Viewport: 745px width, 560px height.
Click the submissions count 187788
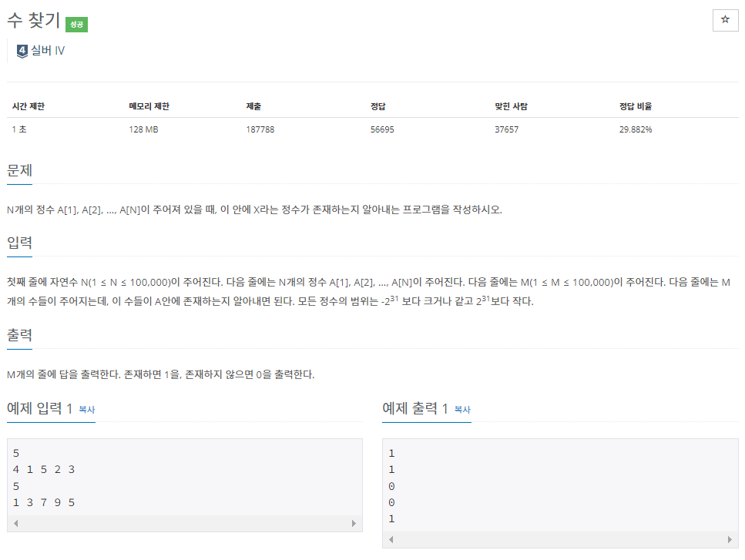tap(260, 129)
